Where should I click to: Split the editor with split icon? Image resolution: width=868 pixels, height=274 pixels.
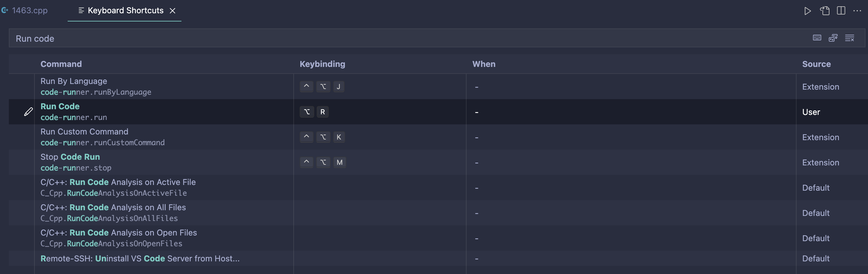(841, 11)
